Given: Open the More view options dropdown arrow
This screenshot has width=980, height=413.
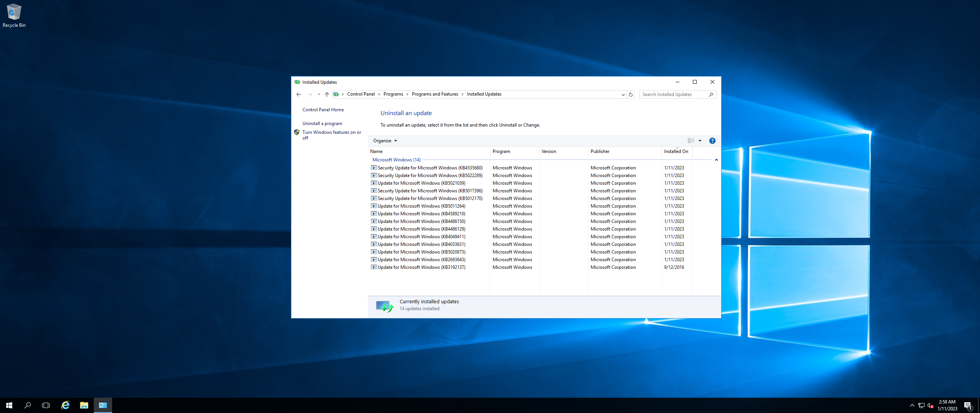Looking at the screenshot, I should pos(700,141).
